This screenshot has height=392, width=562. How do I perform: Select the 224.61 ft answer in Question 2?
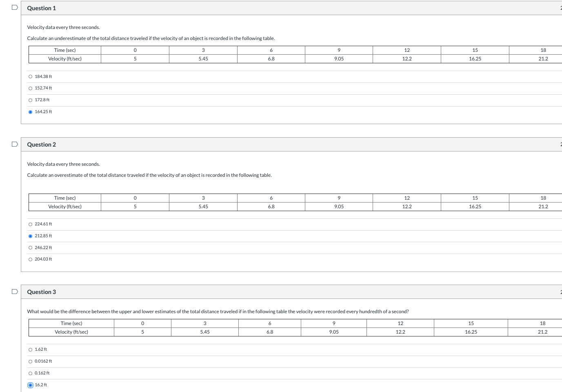tap(30, 224)
